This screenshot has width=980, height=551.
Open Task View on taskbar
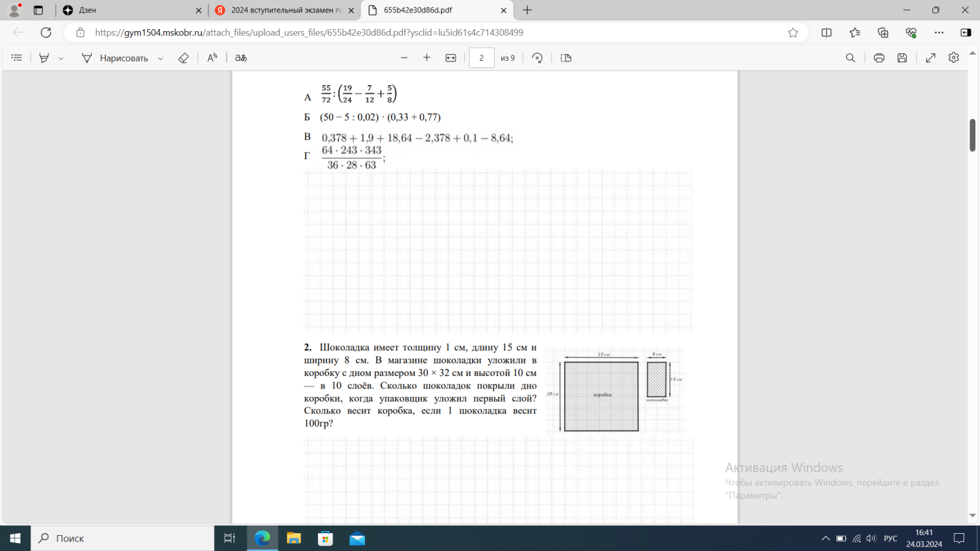(x=230, y=538)
